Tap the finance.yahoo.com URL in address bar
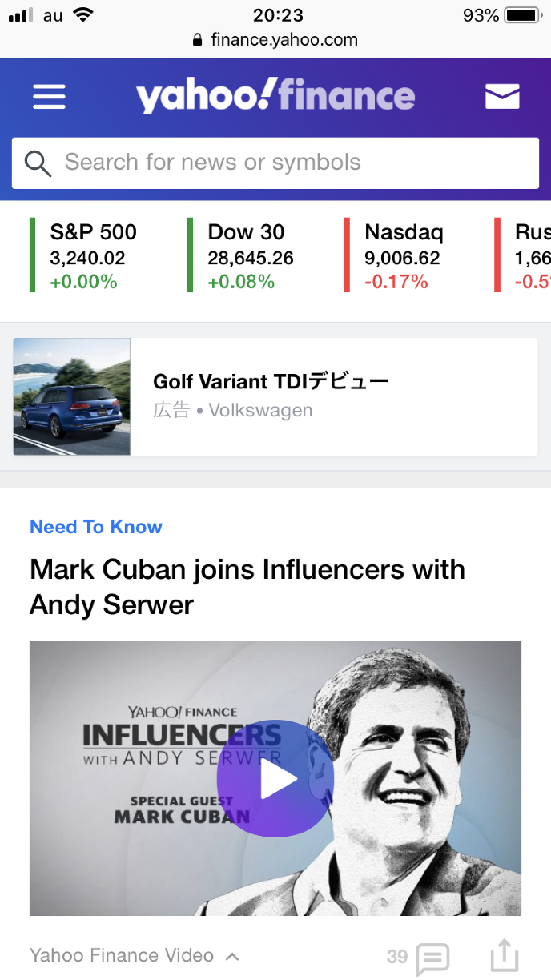The image size is (551, 980). tap(284, 40)
